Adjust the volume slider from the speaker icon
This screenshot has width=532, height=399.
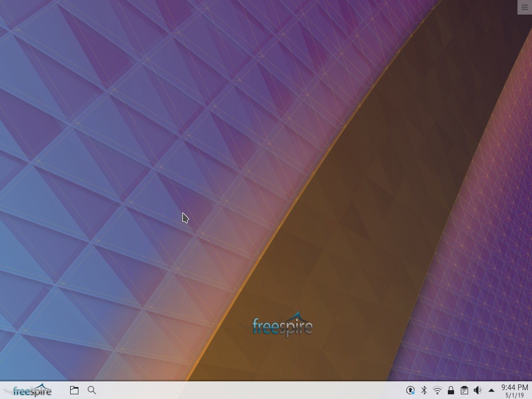tap(477, 390)
